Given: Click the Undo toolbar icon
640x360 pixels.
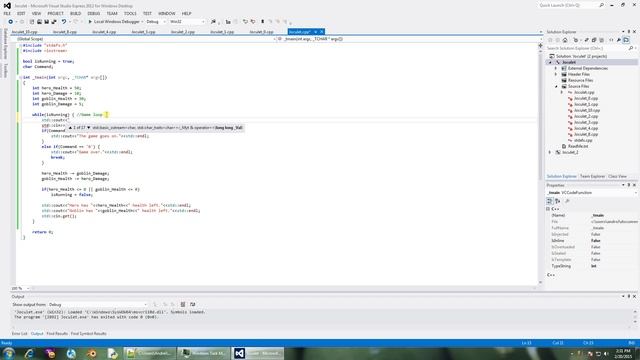Looking at the screenshot, I should click(x=64, y=22).
